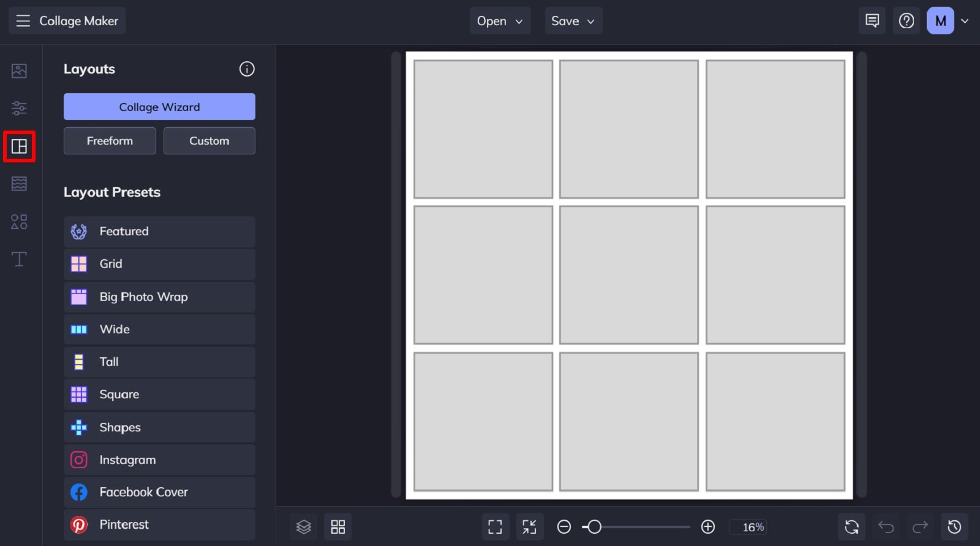Expand the Save dropdown menu
Screen dimensions: 980x546
573,21
